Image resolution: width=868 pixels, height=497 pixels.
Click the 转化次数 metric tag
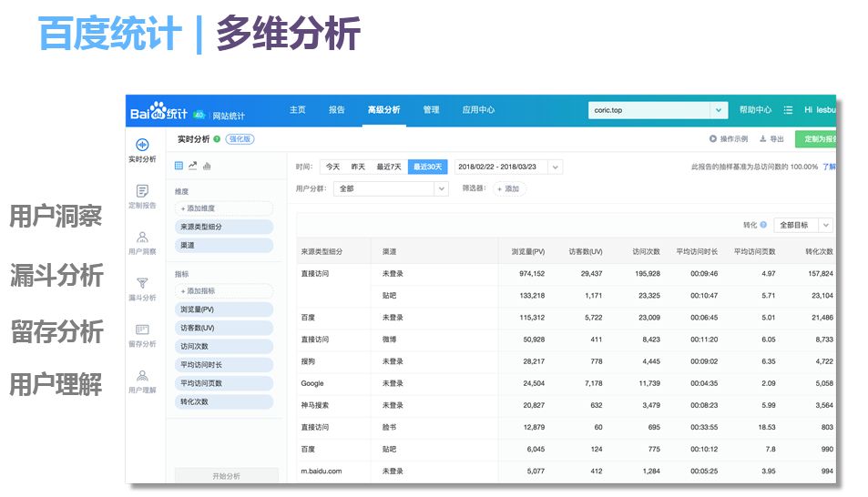point(224,401)
